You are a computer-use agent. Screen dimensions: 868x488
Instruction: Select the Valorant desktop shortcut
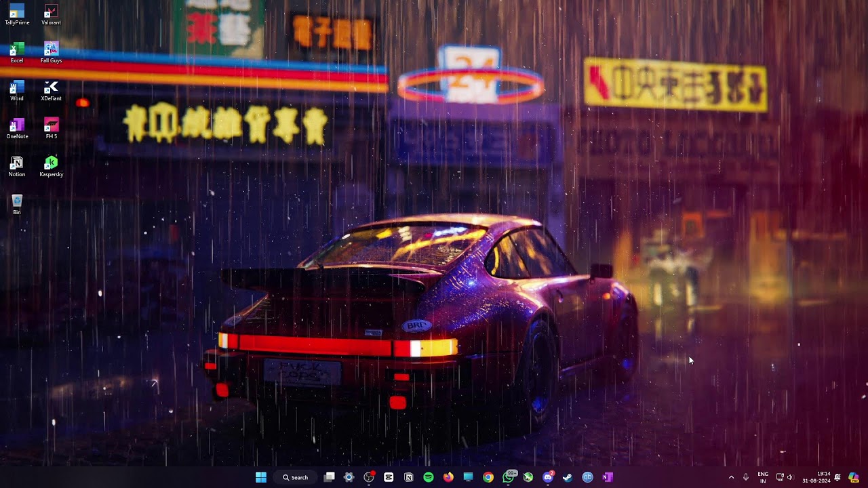click(x=51, y=15)
